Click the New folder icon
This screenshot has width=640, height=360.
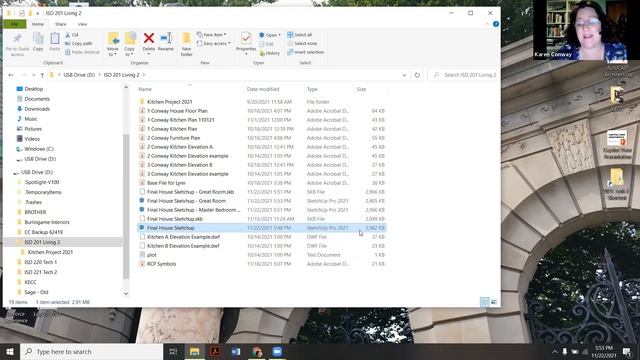[187, 39]
